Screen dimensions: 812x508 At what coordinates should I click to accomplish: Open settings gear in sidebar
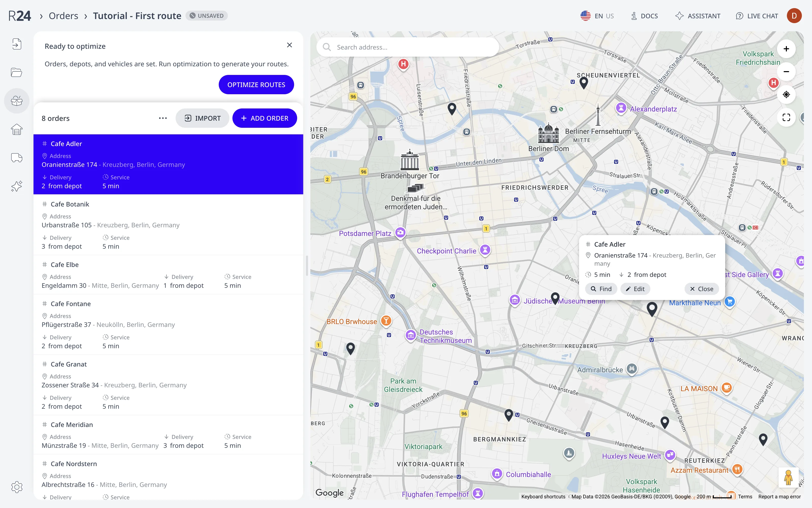coord(16,487)
